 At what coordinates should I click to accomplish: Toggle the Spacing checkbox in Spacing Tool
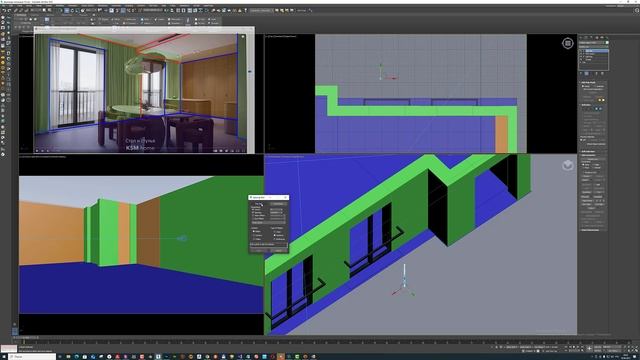[253, 213]
